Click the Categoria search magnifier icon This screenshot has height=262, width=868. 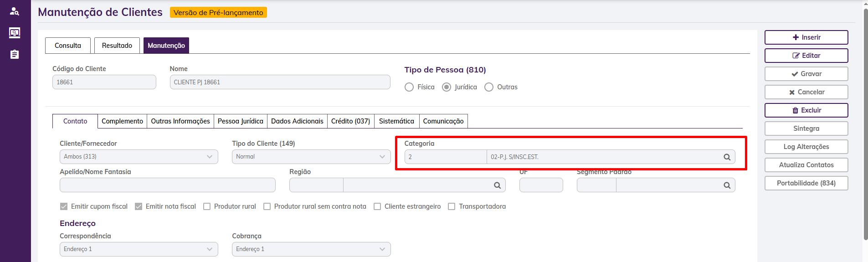[x=727, y=157]
